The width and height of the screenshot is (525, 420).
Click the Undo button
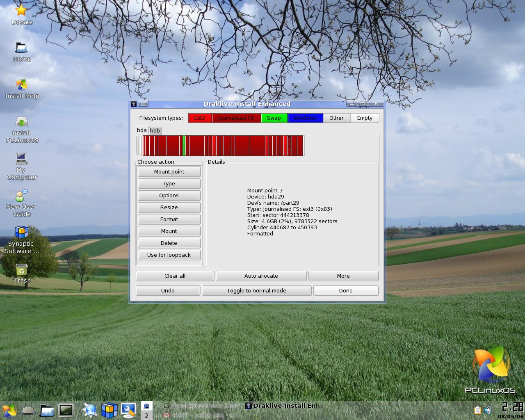pos(168,291)
